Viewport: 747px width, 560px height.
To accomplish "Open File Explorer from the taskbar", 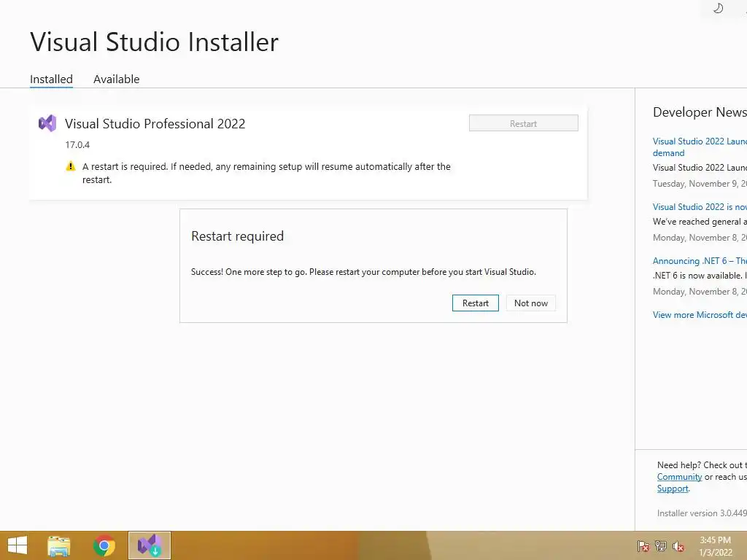I will [x=59, y=545].
